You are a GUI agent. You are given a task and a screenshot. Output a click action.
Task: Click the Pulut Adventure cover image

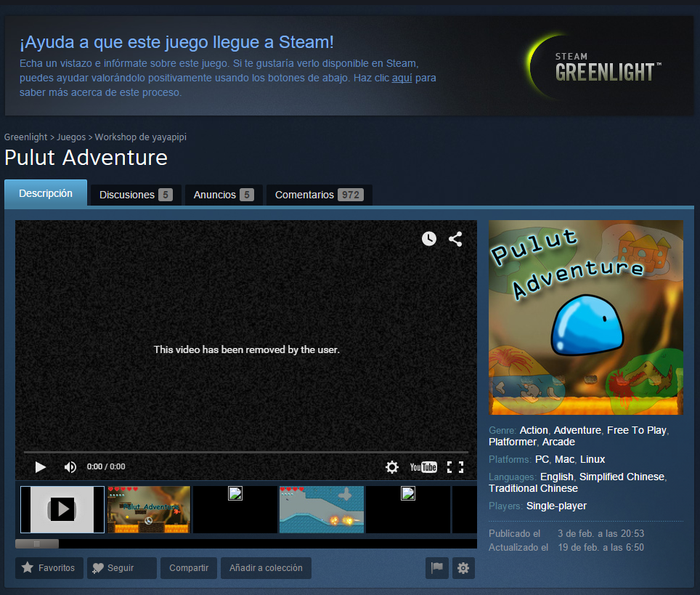(586, 317)
